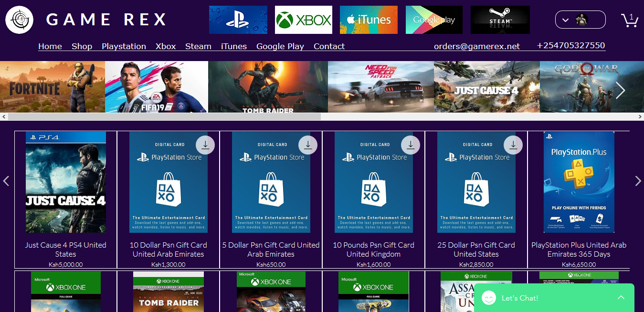
Task: Click price Ksh650.00
Action: point(271,264)
